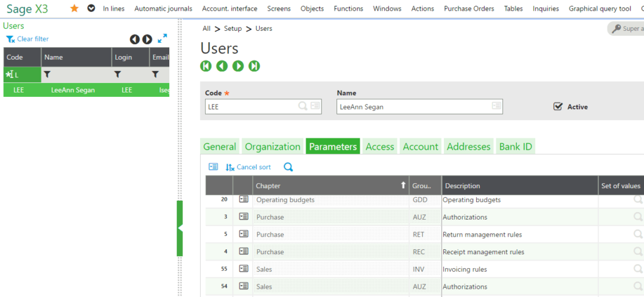Switch to the Parameters tab

pyautogui.click(x=333, y=147)
